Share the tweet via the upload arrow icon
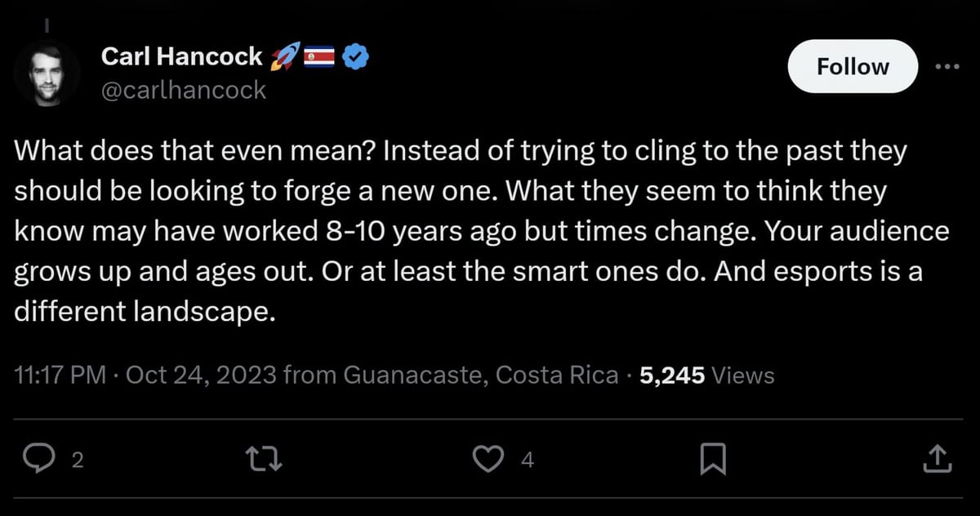 point(937,460)
